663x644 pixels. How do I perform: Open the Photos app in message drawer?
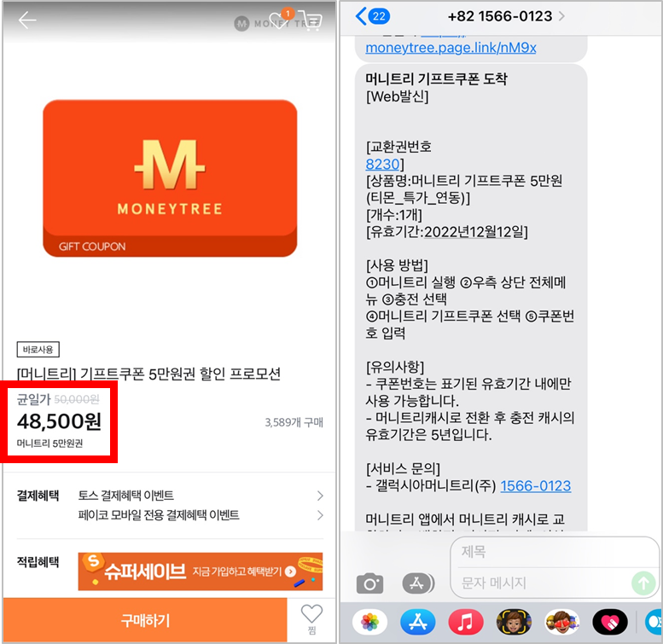tap(370, 622)
